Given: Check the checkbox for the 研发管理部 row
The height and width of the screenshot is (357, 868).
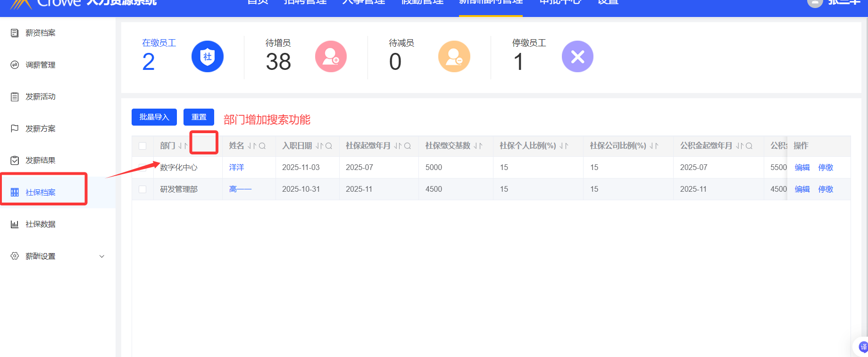Looking at the screenshot, I should pos(142,189).
